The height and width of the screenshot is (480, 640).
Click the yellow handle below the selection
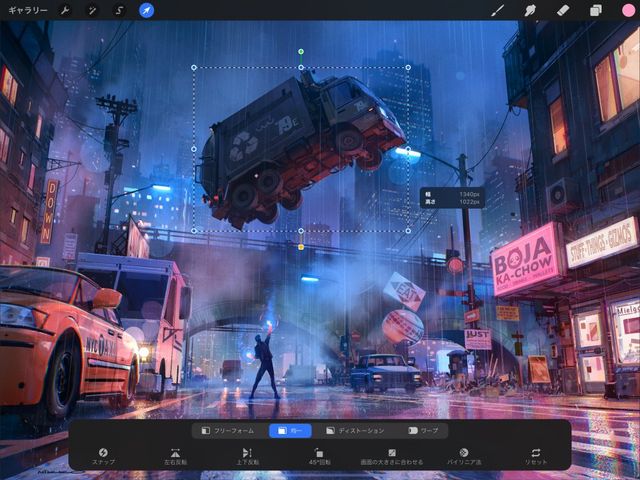(x=301, y=247)
